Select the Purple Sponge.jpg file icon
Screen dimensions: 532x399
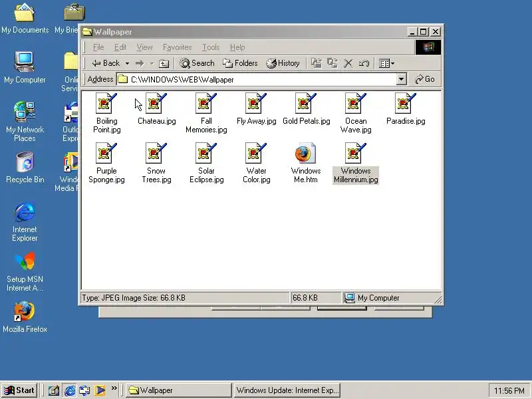tap(106, 153)
